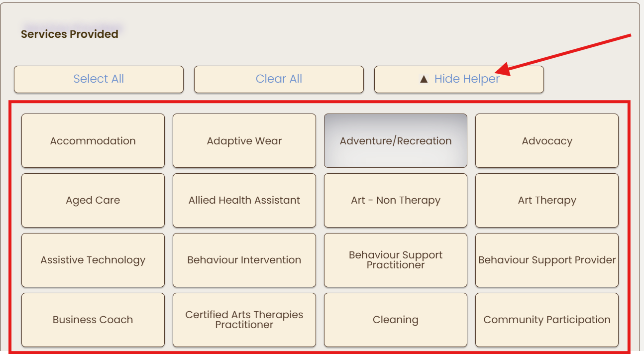Select the Behaviour Support Provider option

[547, 260]
